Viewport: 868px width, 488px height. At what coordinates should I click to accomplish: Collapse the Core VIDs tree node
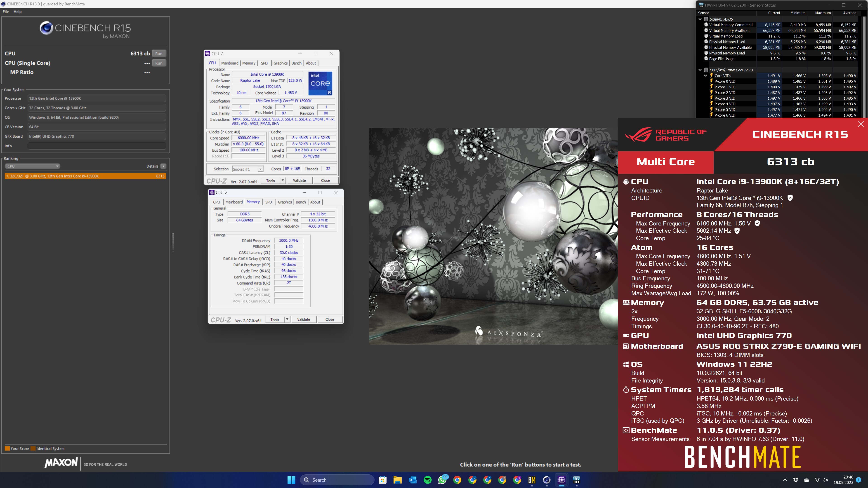705,76
